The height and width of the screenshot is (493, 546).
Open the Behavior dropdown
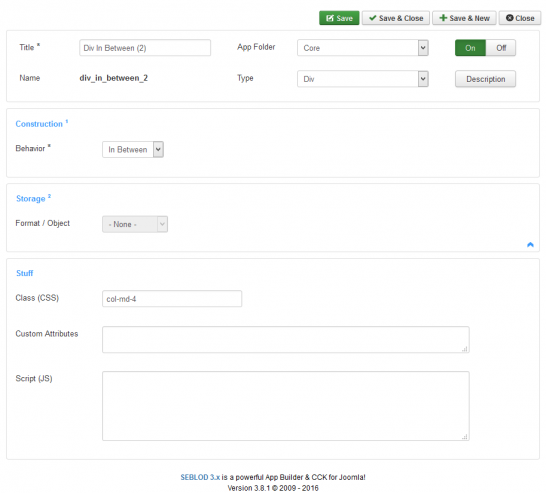tap(133, 150)
